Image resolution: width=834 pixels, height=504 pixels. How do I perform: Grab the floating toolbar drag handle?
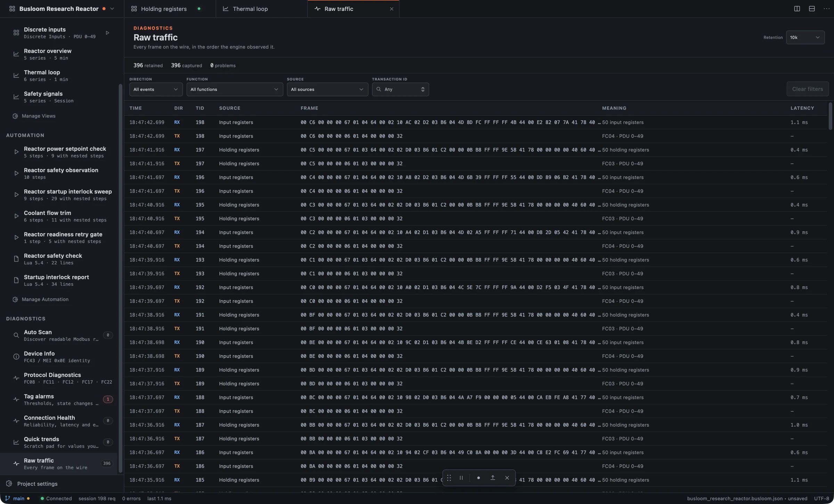[x=449, y=478]
